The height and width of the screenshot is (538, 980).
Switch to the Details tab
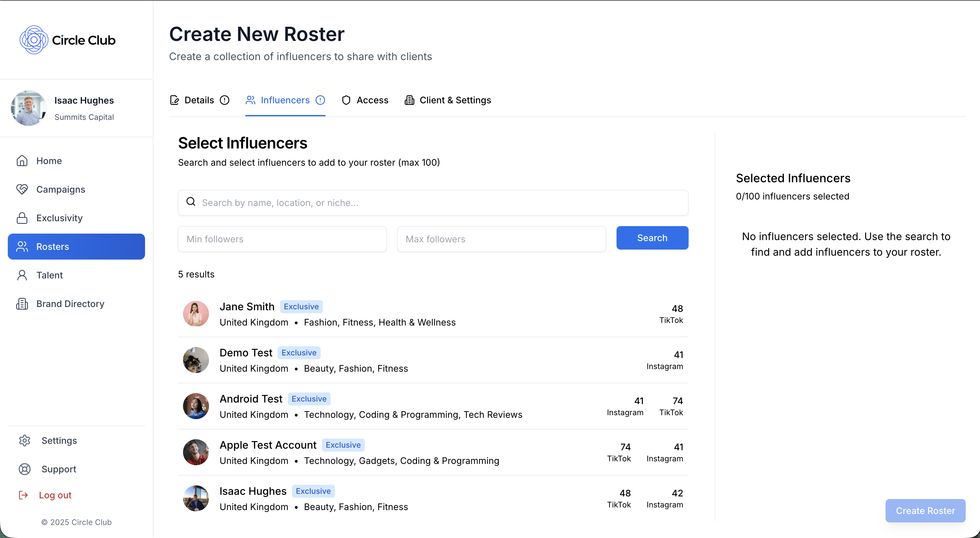tap(199, 100)
